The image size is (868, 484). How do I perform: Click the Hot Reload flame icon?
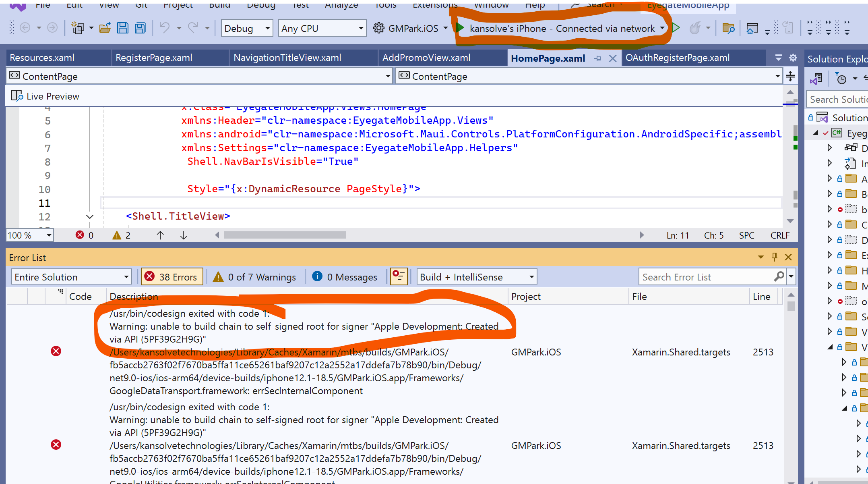(695, 28)
